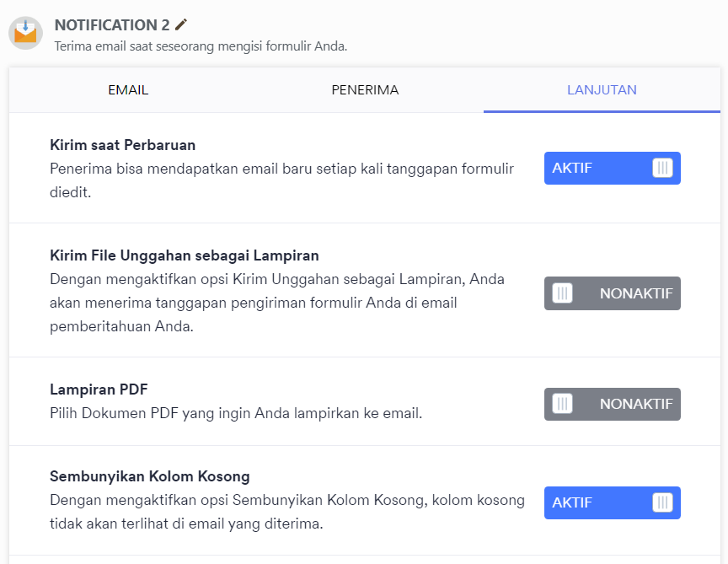Click the Kirim saat Perbaruan heading

[122, 145]
